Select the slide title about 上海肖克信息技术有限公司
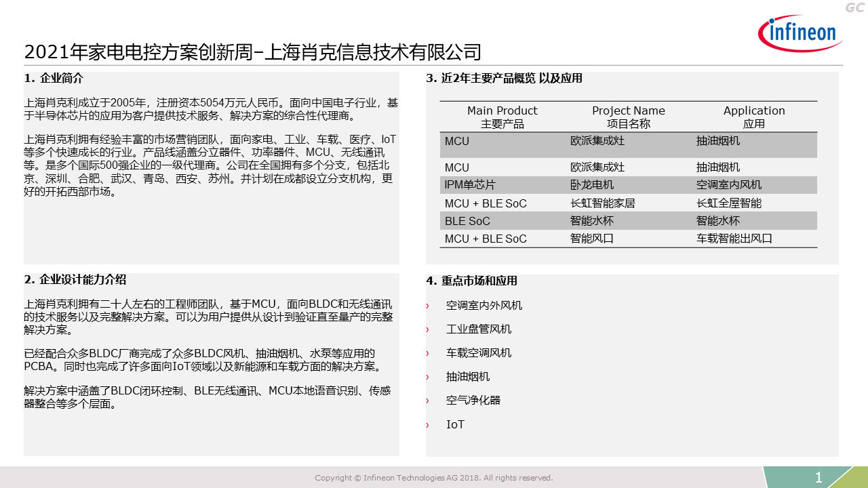The image size is (868, 488). tap(252, 52)
